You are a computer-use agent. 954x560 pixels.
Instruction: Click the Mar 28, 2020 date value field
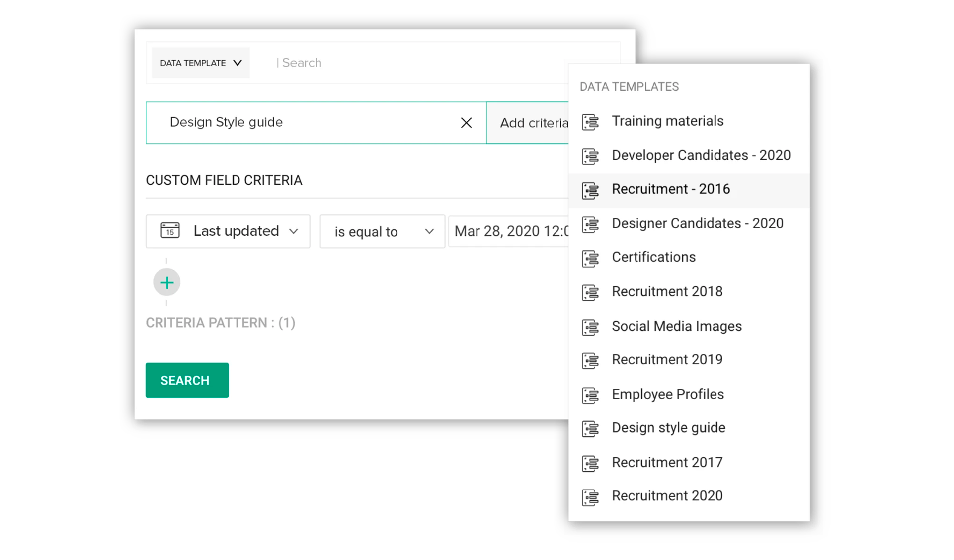coord(509,232)
